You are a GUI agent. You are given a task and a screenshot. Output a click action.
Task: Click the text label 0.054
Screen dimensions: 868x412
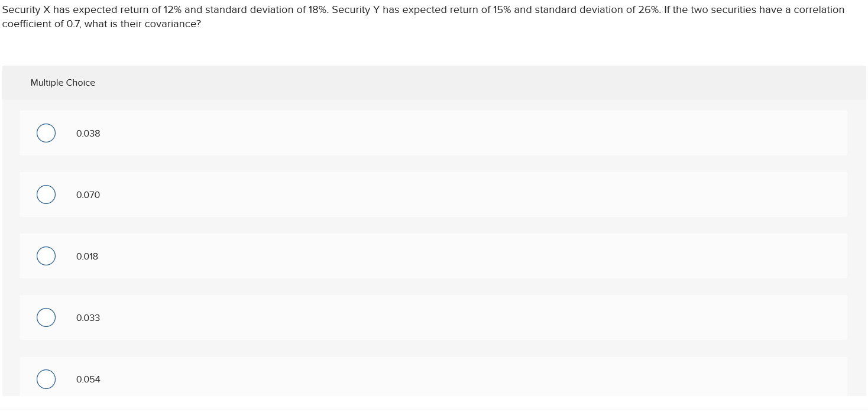pyautogui.click(x=88, y=379)
